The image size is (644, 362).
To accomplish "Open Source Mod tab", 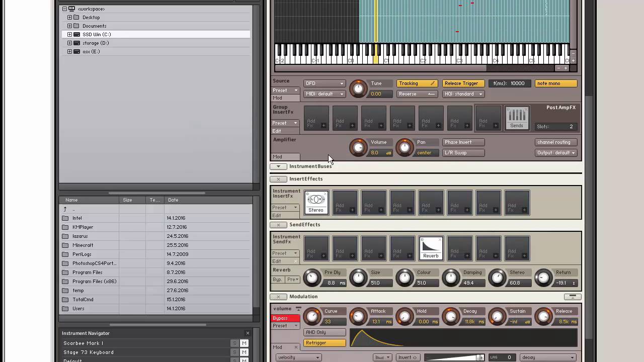I will point(285,98).
